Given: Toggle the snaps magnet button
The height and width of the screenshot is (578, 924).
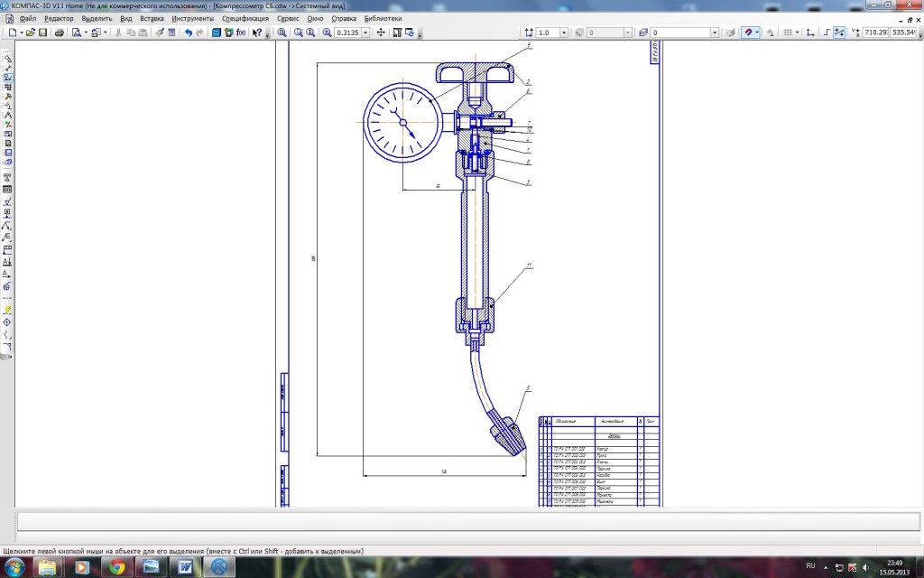Looking at the screenshot, I should [748, 33].
